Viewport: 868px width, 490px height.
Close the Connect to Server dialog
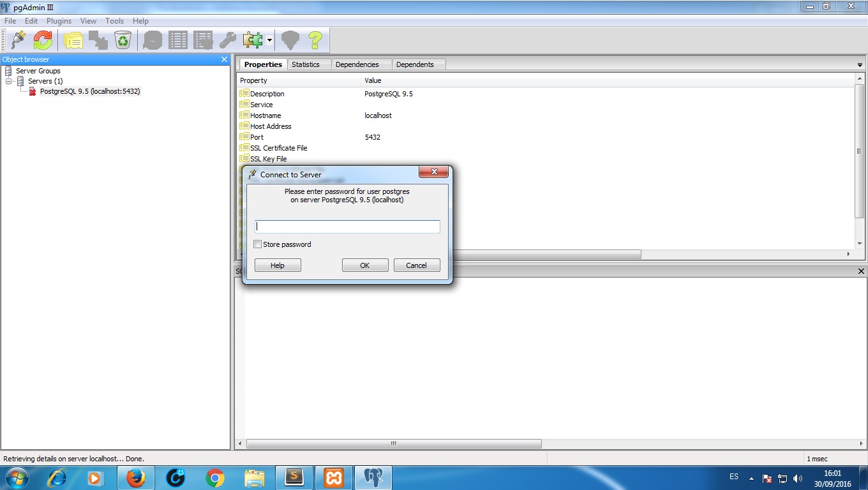(433, 172)
